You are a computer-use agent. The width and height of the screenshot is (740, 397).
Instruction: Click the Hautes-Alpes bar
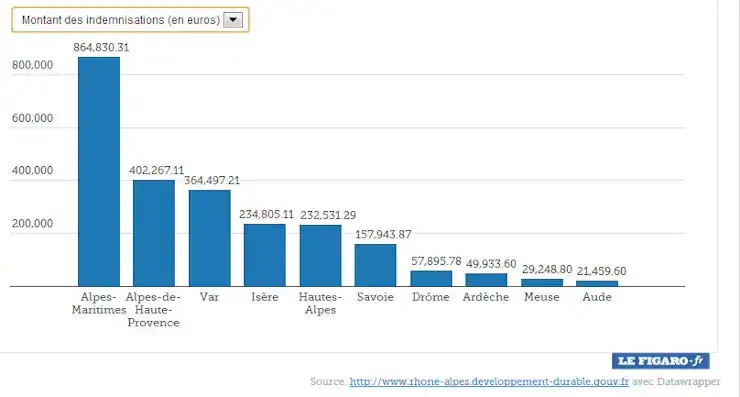320,255
